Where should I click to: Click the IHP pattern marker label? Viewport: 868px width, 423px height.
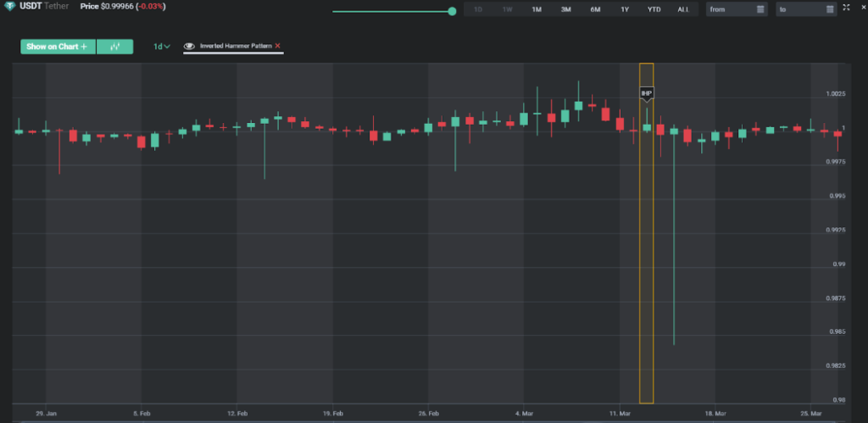646,93
